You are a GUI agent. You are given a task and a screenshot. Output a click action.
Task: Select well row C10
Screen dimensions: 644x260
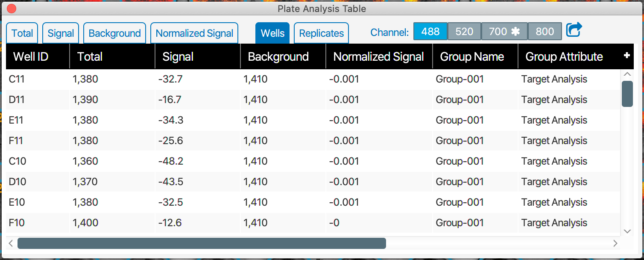(x=313, y=161)
